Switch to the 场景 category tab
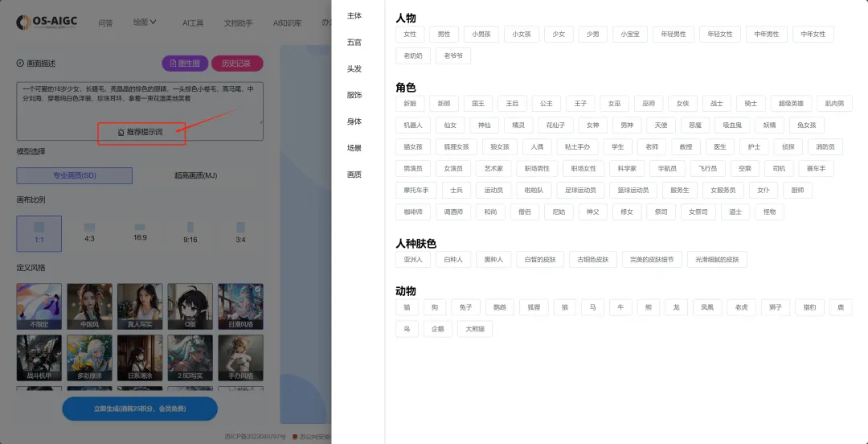This screenshot has width=868, height=444. 354,148
